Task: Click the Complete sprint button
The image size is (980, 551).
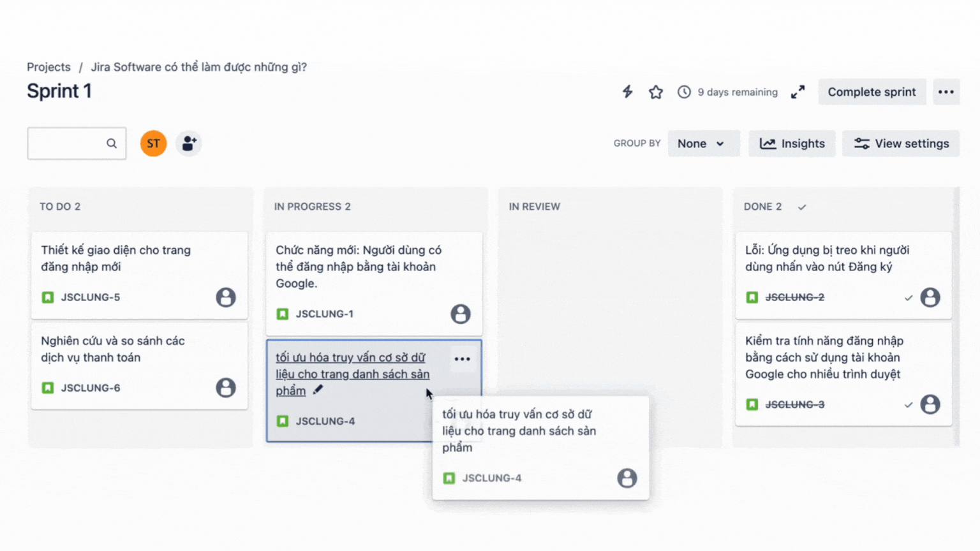Action: [x=872, y=92]
